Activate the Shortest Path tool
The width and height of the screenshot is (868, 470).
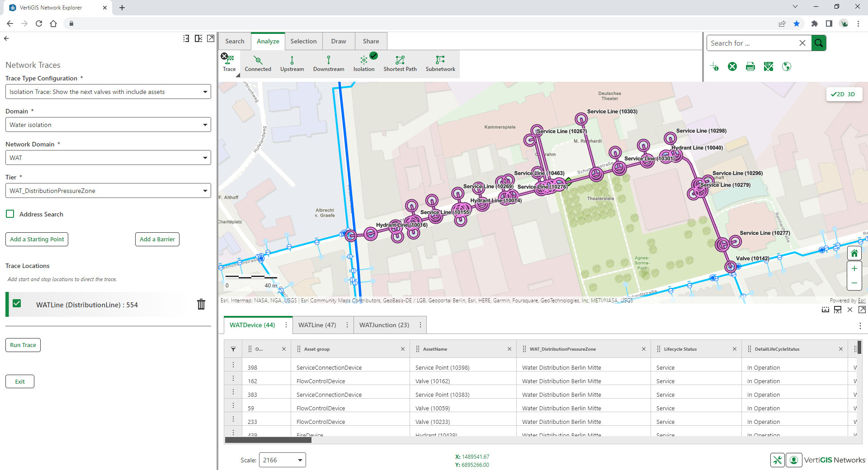(x=400, y=63)
